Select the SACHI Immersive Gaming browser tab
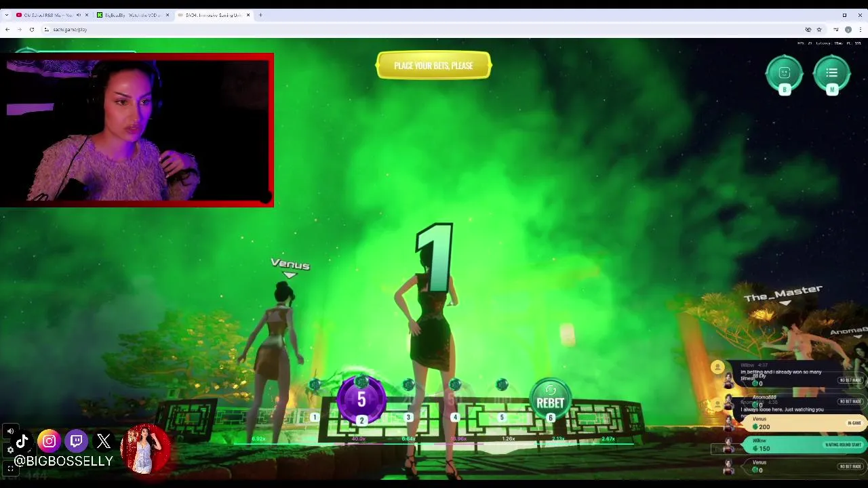 coord(214,15)
